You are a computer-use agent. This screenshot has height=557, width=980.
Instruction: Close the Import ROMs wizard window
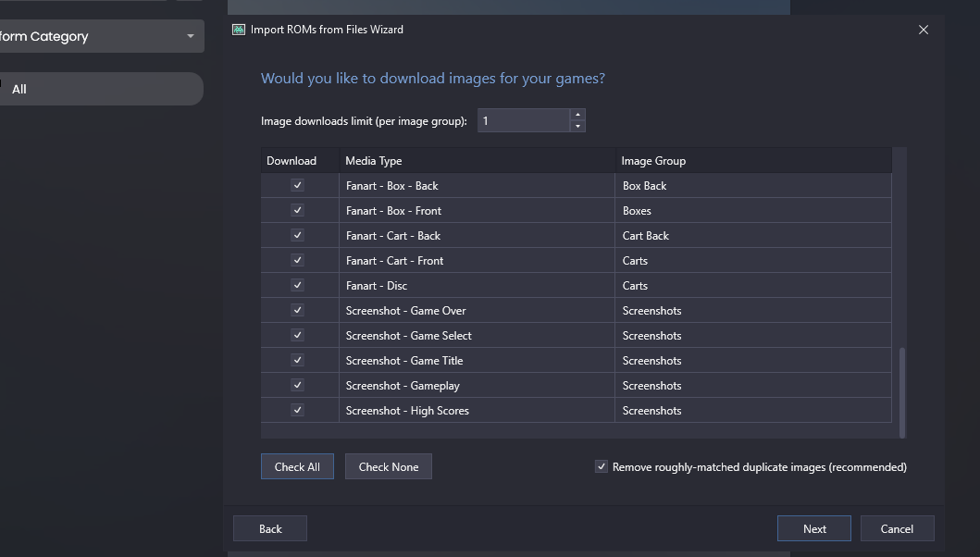pyautogui.click(x=924, y=30)
